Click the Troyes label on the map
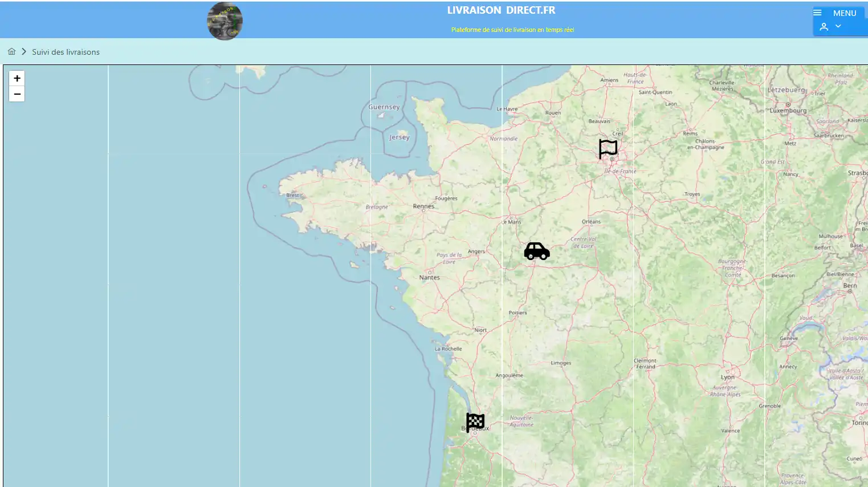 pyautogui.click(x=692, y=194)
